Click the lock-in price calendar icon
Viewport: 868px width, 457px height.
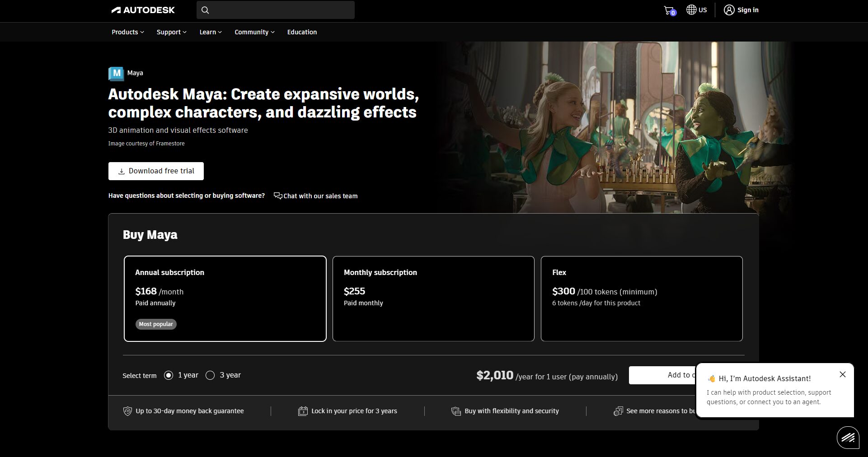pyautogui.click(x=303, y=411)
